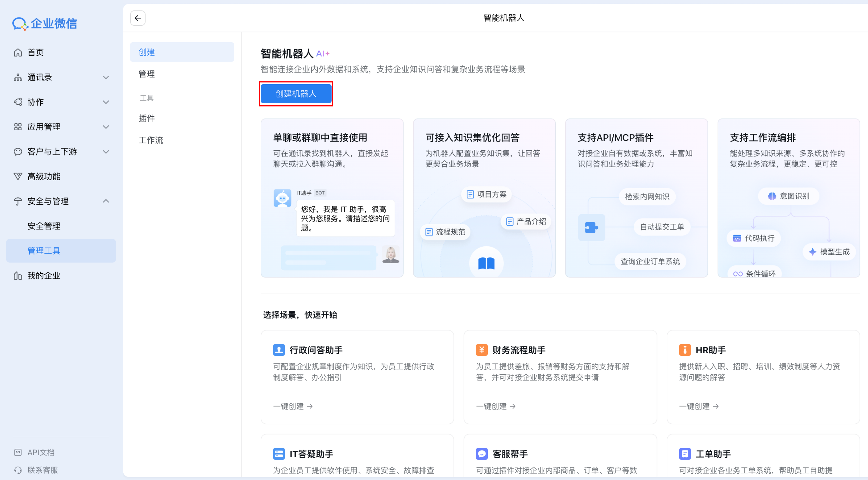Select the 支持API/MCP插件 card
This screenshot has width=868, height=480.
tap(637, 198)
